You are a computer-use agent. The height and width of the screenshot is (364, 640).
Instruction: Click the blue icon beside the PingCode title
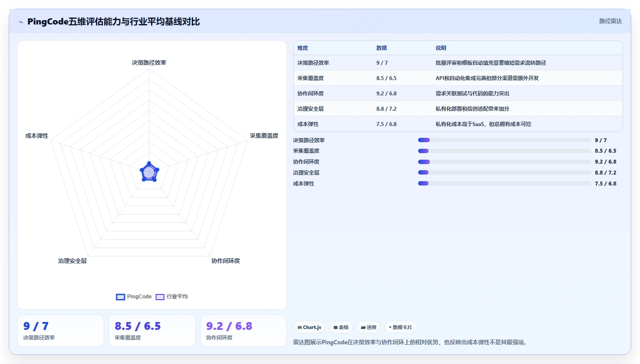click(x=21, y=22)
